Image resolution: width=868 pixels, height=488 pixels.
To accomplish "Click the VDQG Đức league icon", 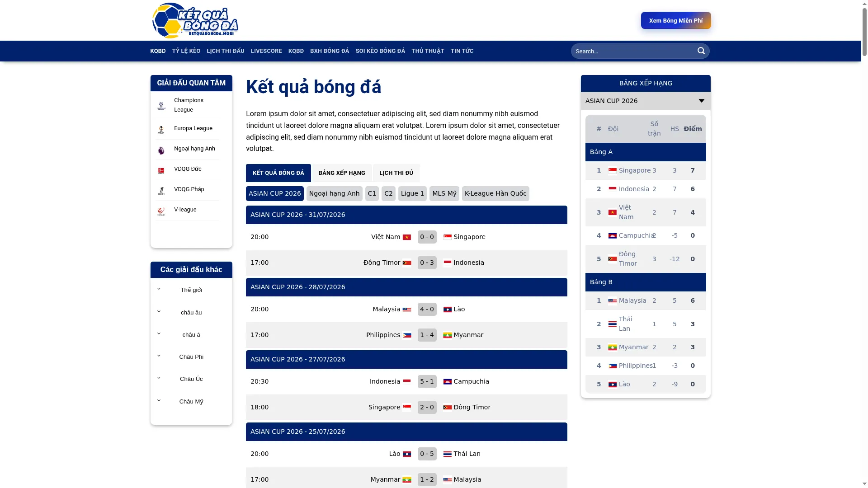I will (161, 171).
